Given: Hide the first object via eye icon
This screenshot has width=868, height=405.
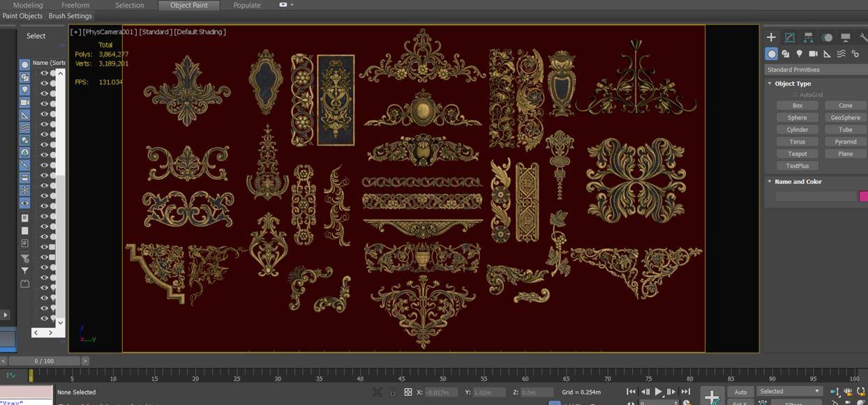Looking at the screenshot, I should tap(44, 73).
